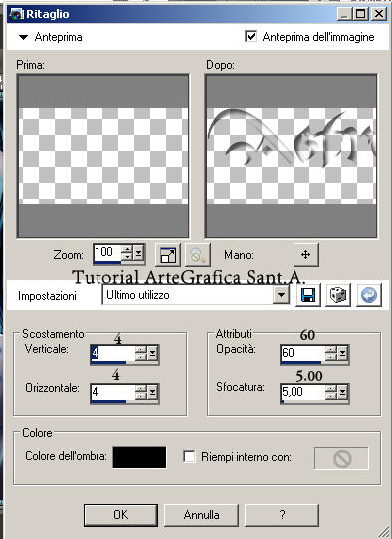Click the save preset floppy disk icon
392x539 pixels.
[x=308, y=295]
